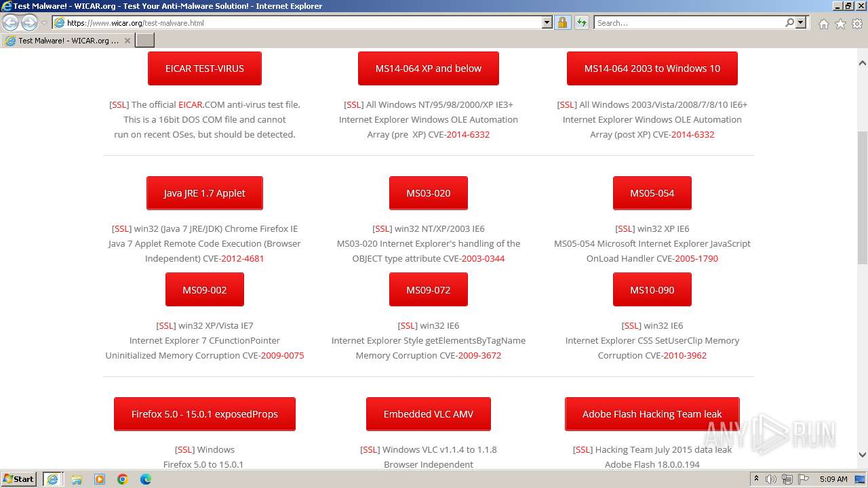Click the 5:09 AM system clock

(833, 479)
